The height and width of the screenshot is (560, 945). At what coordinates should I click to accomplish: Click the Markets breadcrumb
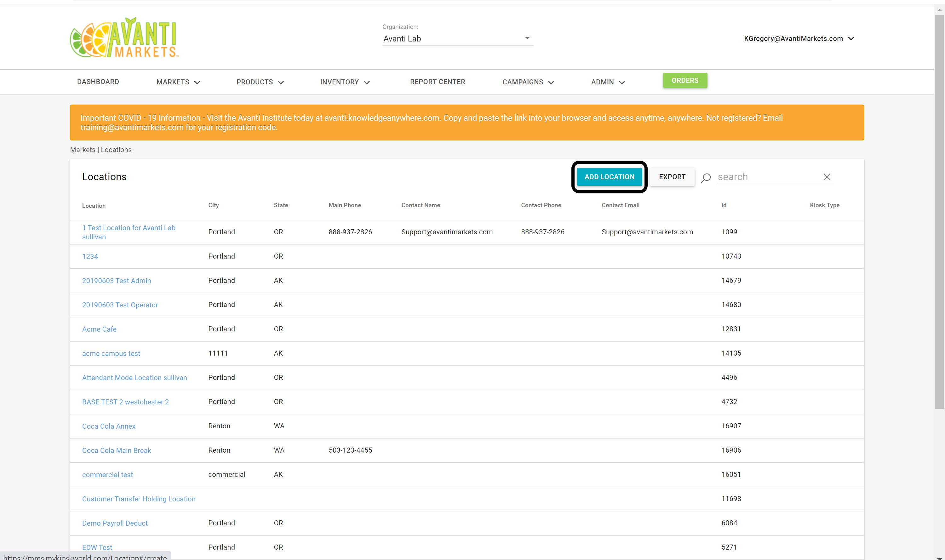[83, 150]
